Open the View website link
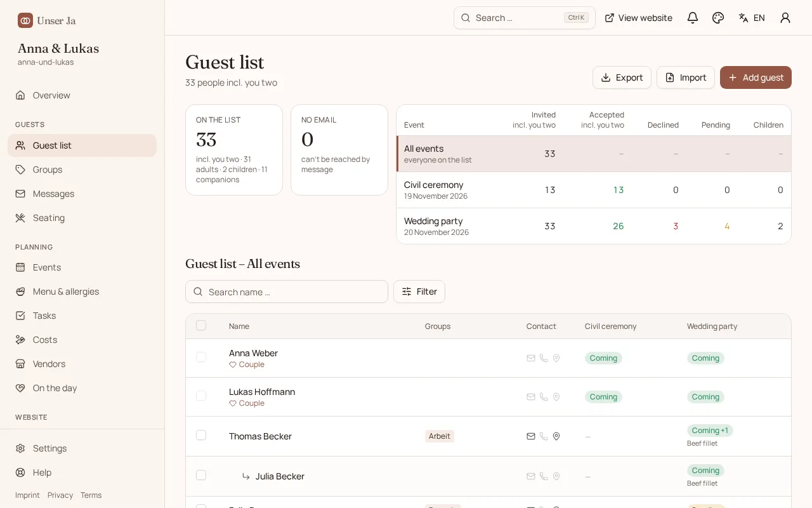 tap(638, 18)
